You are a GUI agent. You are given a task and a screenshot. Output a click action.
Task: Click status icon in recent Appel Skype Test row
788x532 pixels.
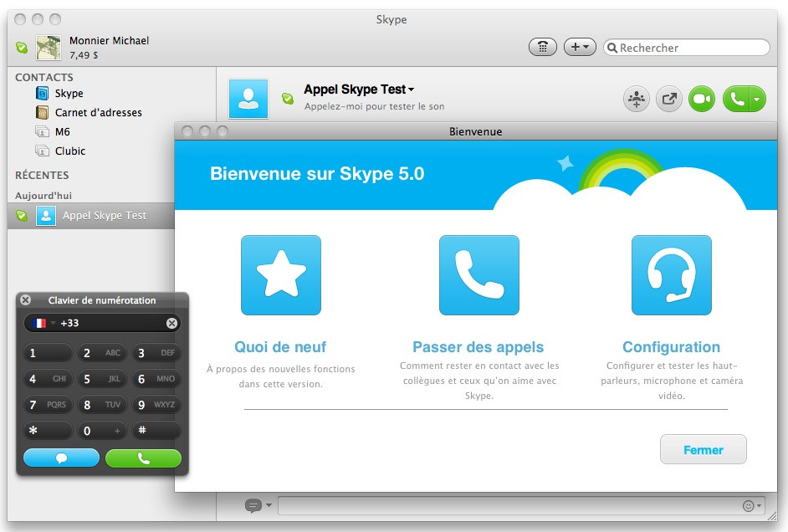pyautogui.click(x=22, y=216)
